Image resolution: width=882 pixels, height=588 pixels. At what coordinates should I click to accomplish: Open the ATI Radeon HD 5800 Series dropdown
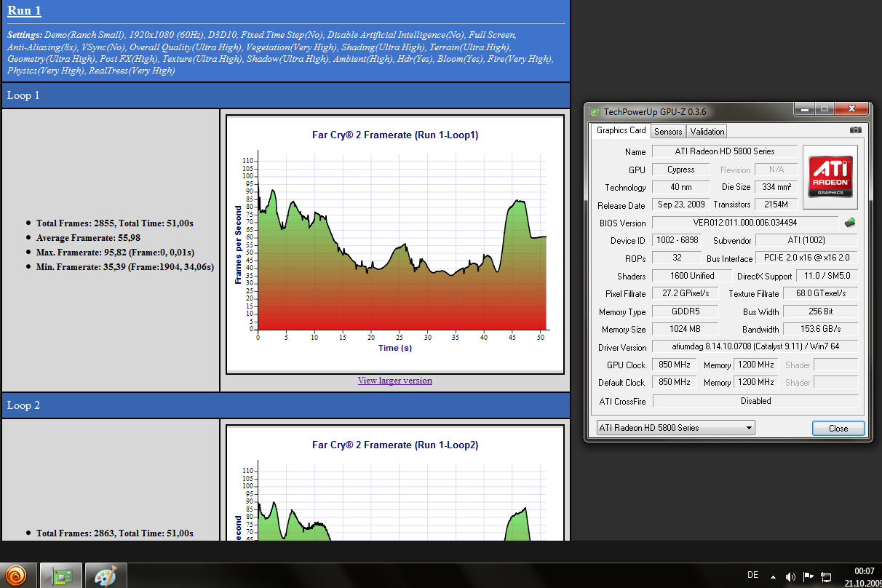[x=675, y=428]
